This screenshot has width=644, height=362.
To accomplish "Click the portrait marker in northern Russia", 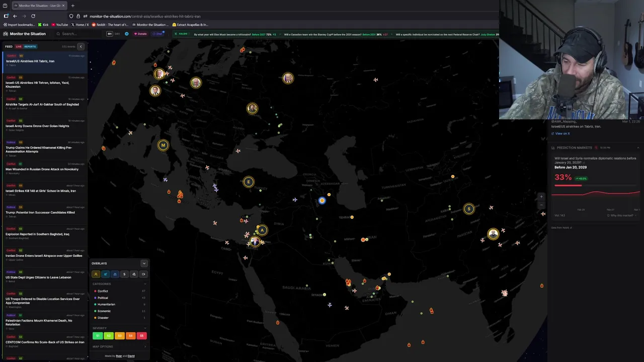I will tap(288, 78).
